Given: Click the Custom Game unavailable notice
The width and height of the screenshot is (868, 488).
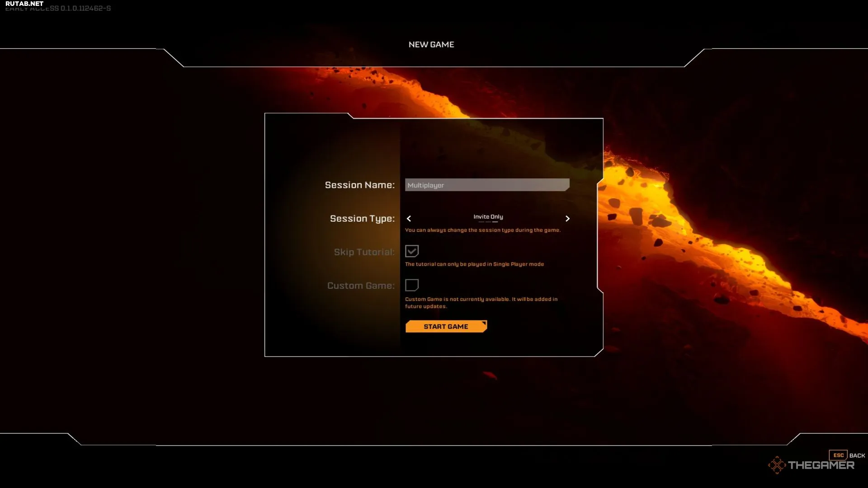Looking at the screenshot, I should pyautogui.click(x=481, y=302).
